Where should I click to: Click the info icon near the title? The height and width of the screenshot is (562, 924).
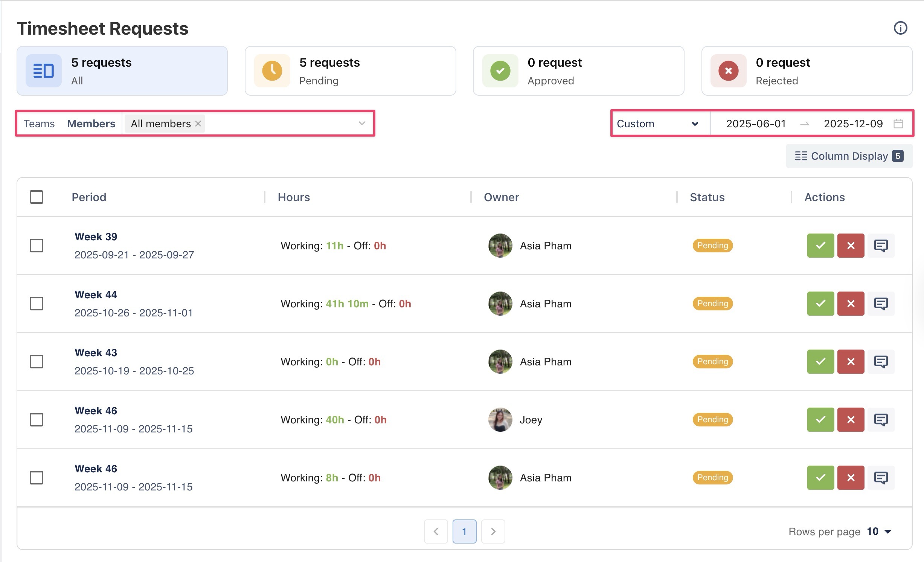900,28
